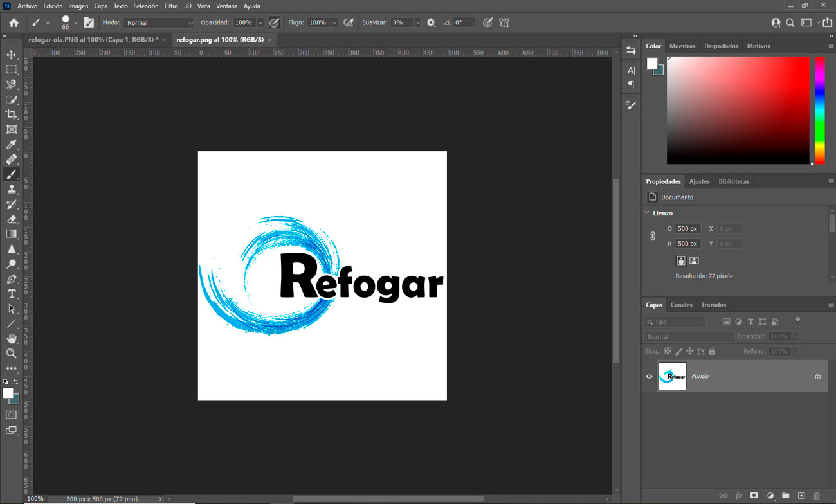The width and height of the screenshot is (836, 504).
Task: Switch to refogar-ola.PNG document tab
Action: 93,40
